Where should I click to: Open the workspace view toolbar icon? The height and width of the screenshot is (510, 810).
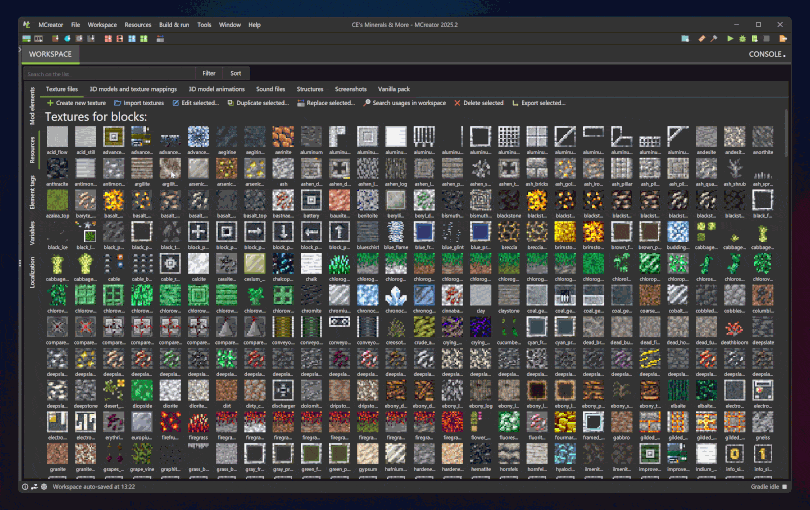(x=26, y=39)
